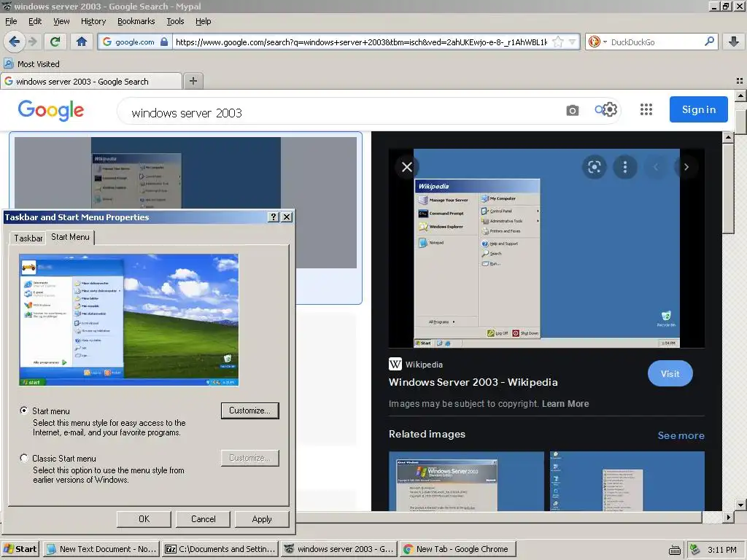Show next image with right chevron
This screenshot has width=747, height=560.
[686, 167]
